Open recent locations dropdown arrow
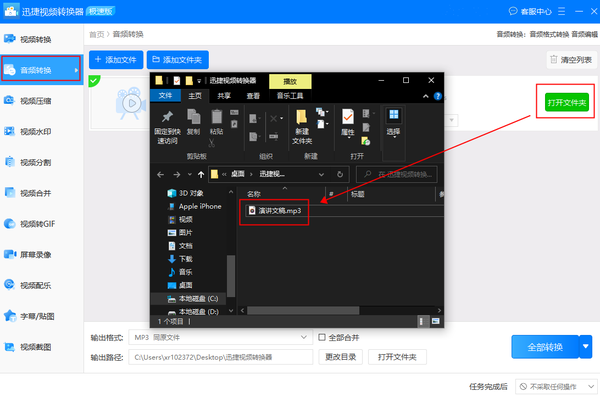 point(189,175)
